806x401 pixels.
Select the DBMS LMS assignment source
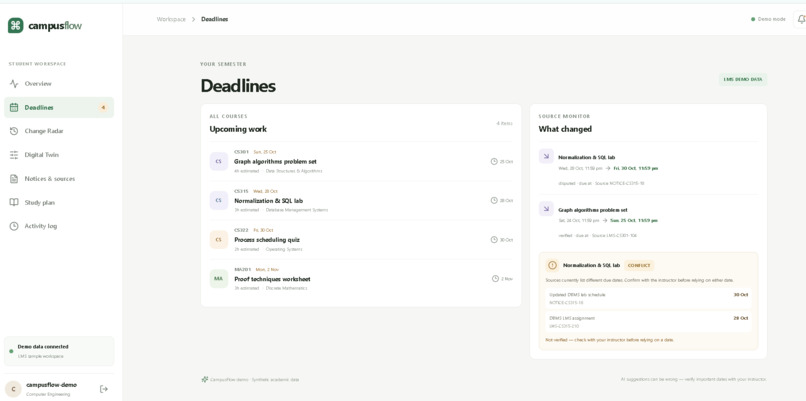[x=648, y=322]
